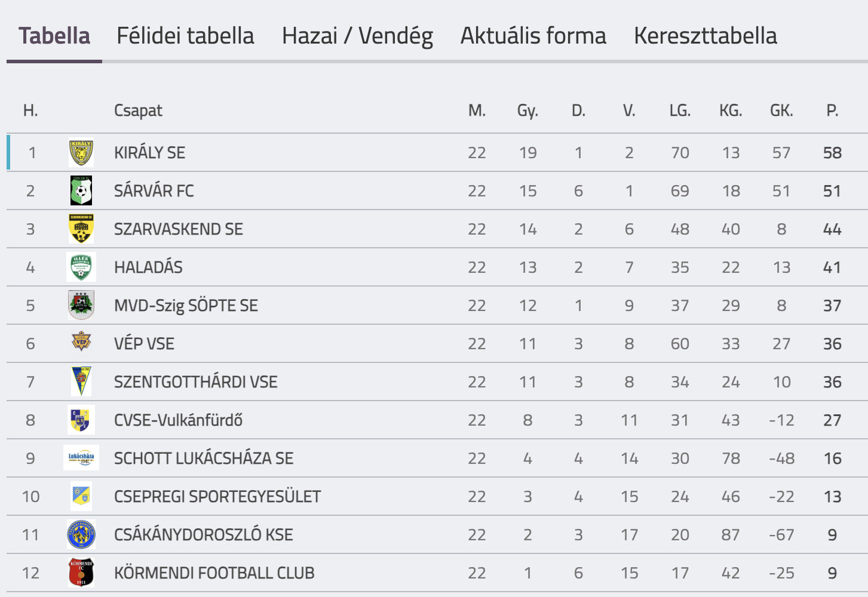868x597 pixels.
Task: Click the SZENTGOTTHÁRDI VSE team name
Action: [196, 382]
